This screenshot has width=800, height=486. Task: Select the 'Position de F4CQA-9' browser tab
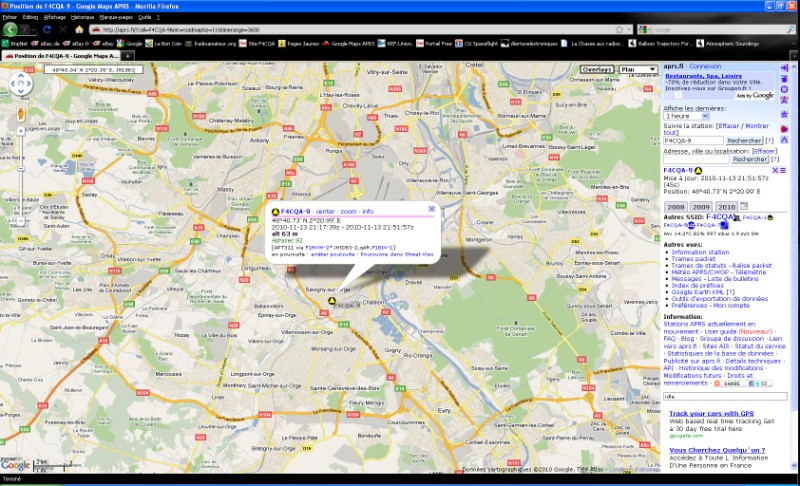pos(62,56)
